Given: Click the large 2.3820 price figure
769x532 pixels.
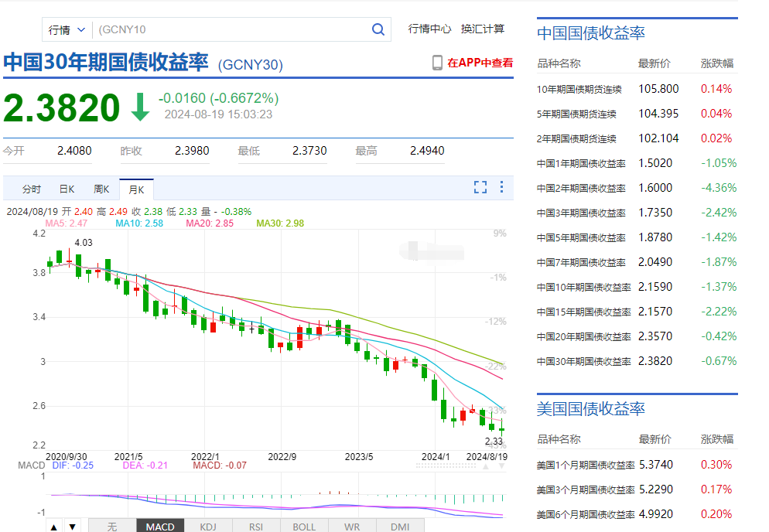Looking at the screenshot, I should point(62,108).
